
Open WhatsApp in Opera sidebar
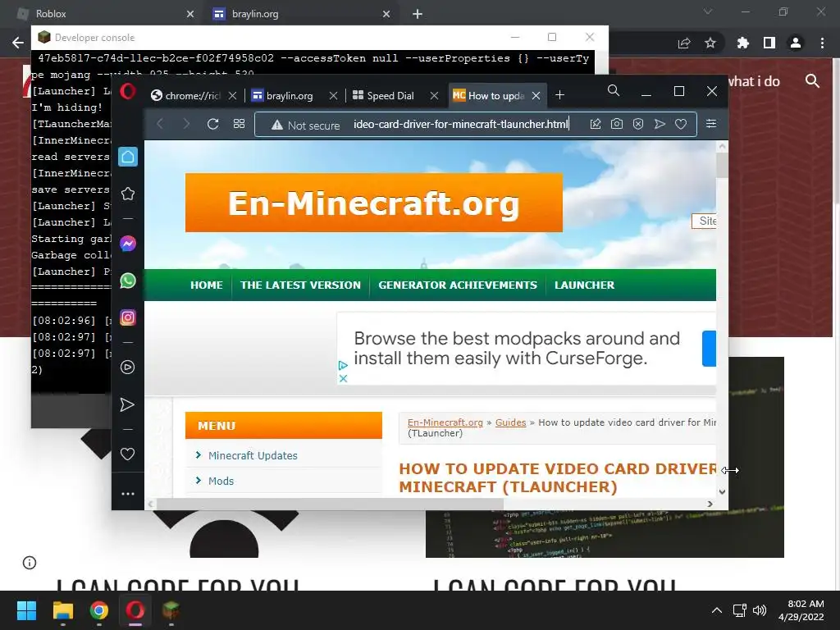click(x=127, y=281)
